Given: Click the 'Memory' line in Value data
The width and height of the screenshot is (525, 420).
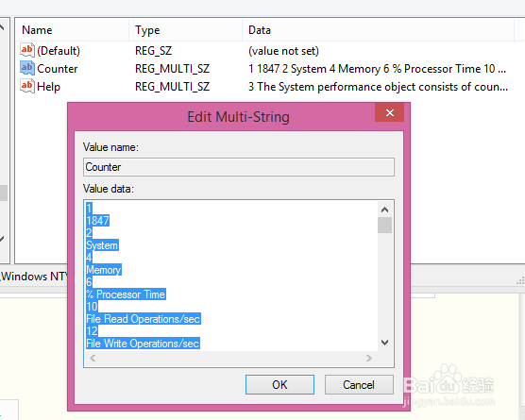Looking at the screenshot, I should pos(104,270).
